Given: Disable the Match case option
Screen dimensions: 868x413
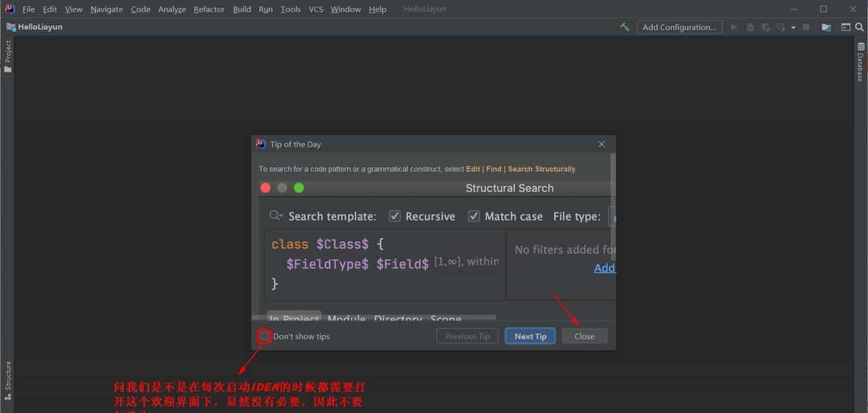Looking at the screenshot, I should (473, 216).
